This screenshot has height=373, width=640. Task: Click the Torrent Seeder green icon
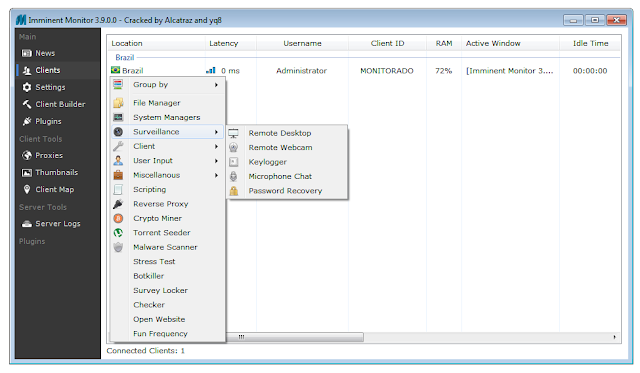tap(118, 233)
